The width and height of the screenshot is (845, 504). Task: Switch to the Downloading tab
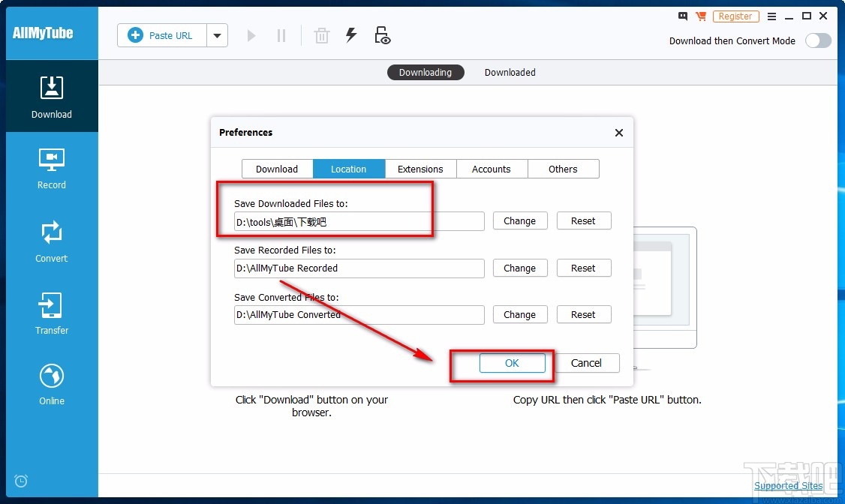click(426, 72)
